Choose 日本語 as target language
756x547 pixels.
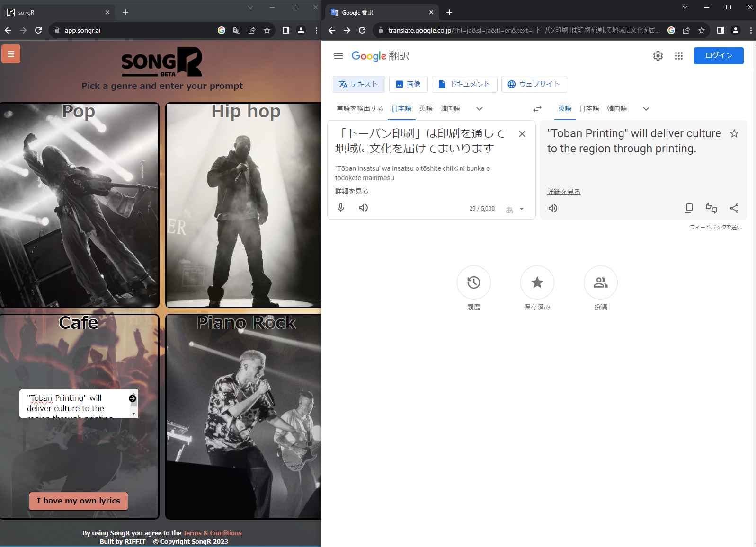[589, 108]
